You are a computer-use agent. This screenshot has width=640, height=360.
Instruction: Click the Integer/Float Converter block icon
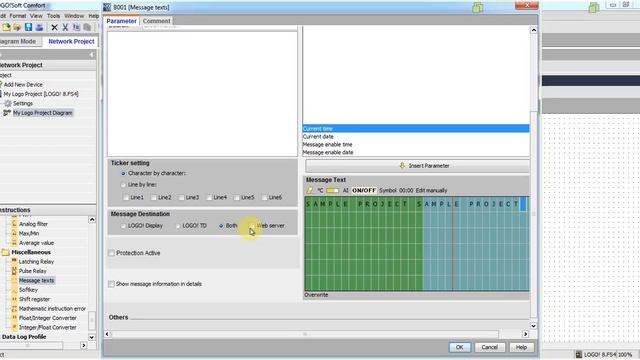(x=14, y=327)
